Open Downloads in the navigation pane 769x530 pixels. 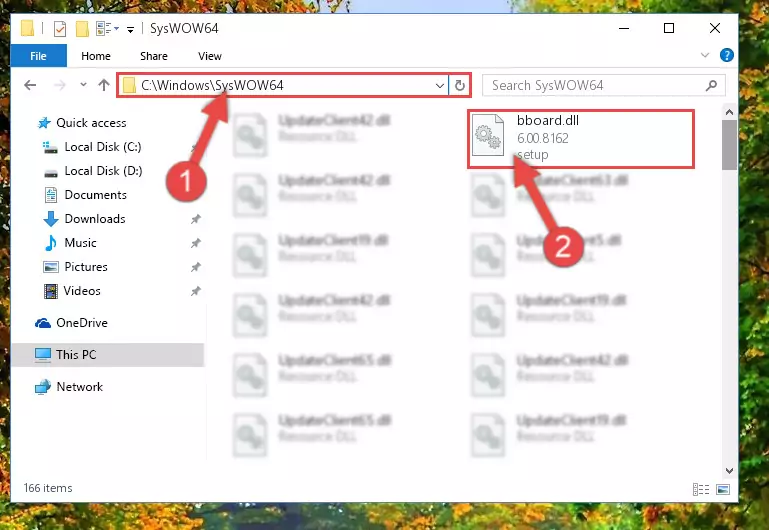pos(95,219)
